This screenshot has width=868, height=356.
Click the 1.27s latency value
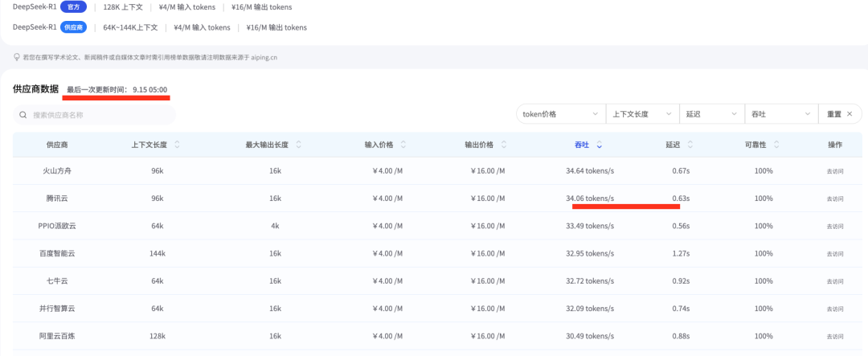(x=681, y=253)
